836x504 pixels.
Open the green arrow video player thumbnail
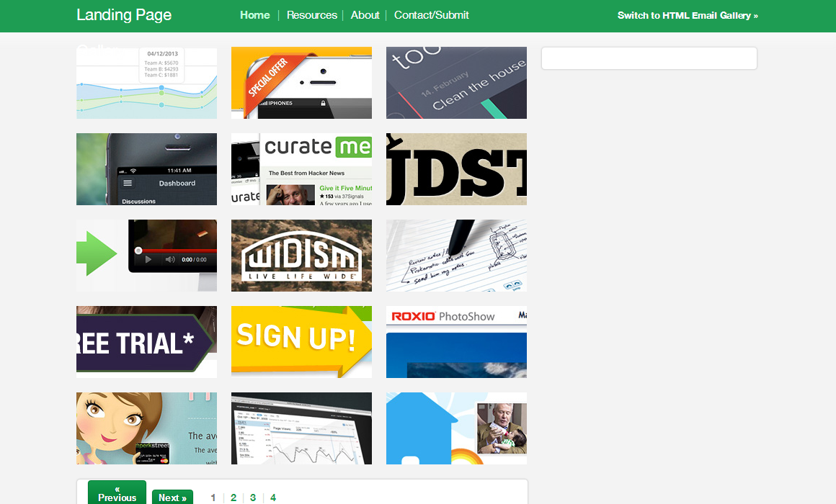coord(146,255)
